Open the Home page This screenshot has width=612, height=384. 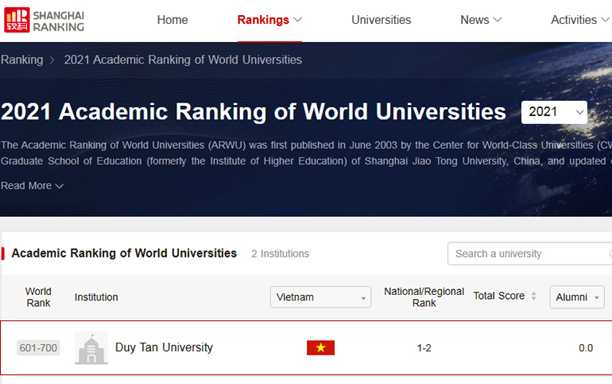click(173, 20)
